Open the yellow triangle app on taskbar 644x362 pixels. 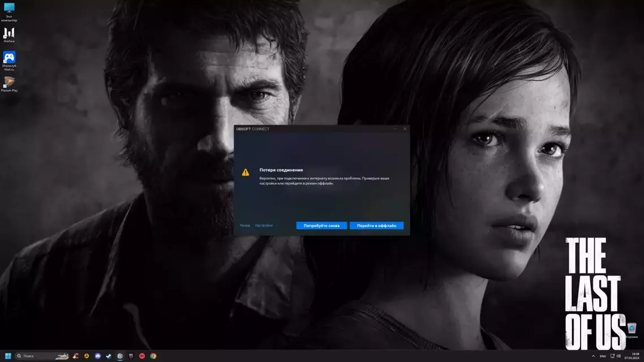(x=87, y=356)
